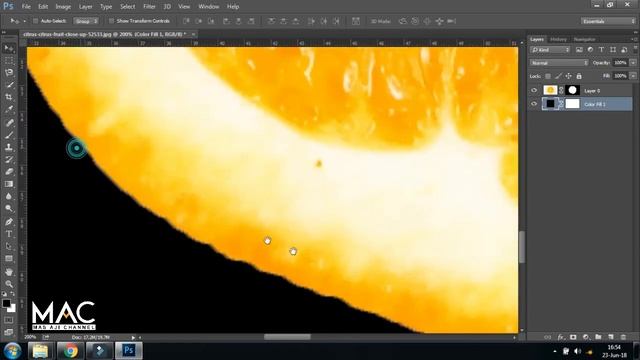640x360 pixels.
Task: Filter layers by smart objects icon
Action: point(624,50)
